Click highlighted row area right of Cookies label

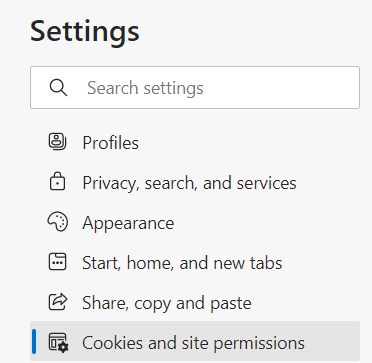pos(332,341)
